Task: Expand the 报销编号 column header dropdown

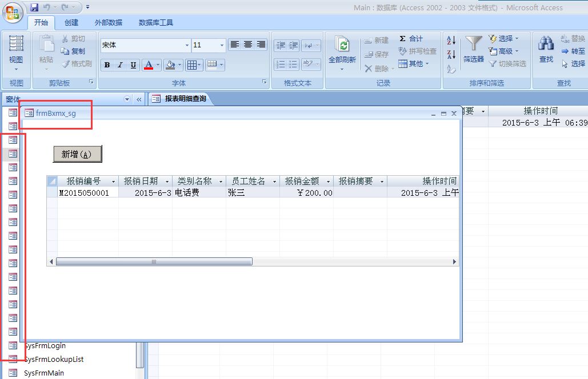Action: [113, 182]
